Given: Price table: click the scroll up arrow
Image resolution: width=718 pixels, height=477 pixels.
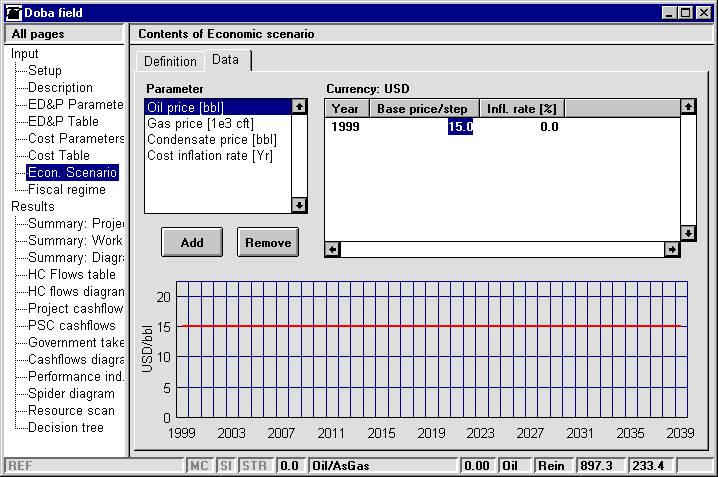Looking at the screenshot, I should [688, 107].
